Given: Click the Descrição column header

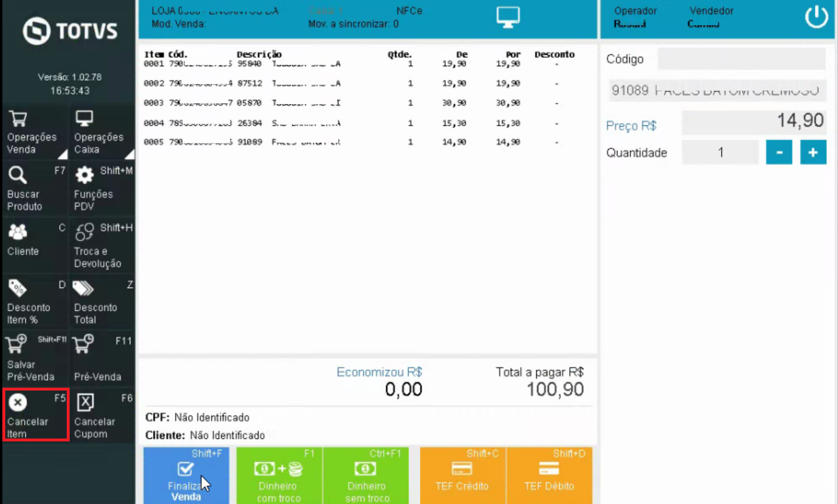Looking at the screenshot, I should click(x=259, y=54).
